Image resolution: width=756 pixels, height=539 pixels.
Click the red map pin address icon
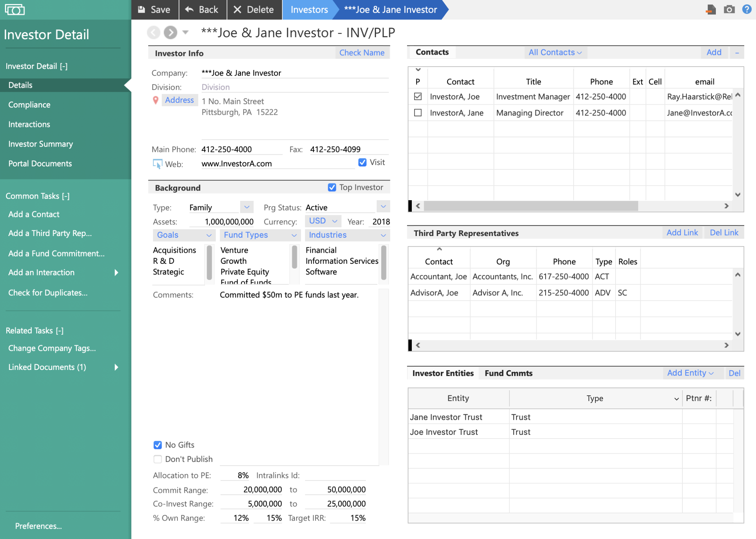point(156,100)
